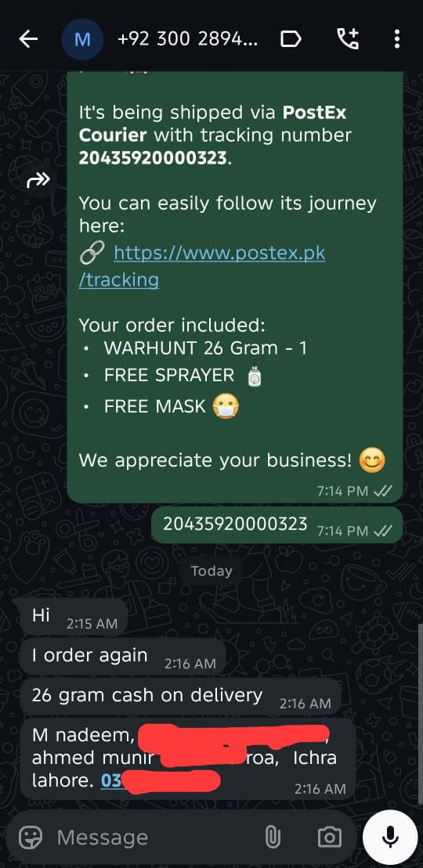
Task: Tap the Today date chip
Action: click(x=211, y=571)
